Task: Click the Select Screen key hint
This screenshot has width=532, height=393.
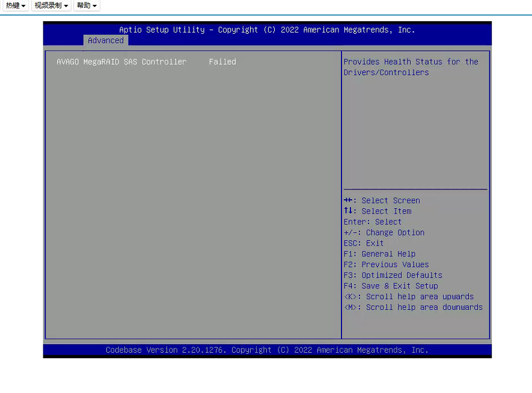Action: (382, 200)
